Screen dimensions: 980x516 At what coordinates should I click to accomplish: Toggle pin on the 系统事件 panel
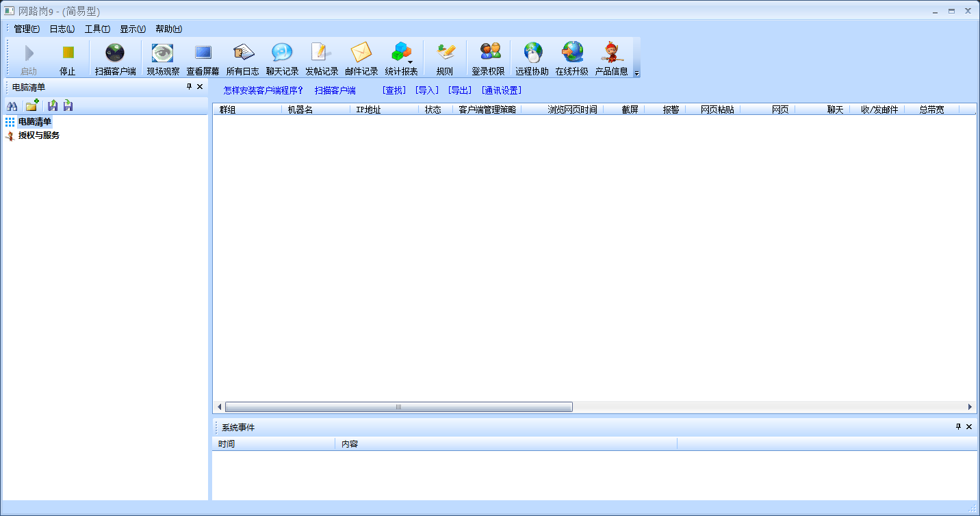pyautogui.click(x=958, y=427)
